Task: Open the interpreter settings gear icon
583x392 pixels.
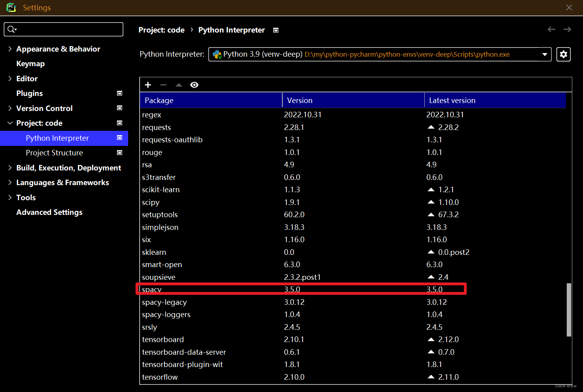Action: coord(564,54)
